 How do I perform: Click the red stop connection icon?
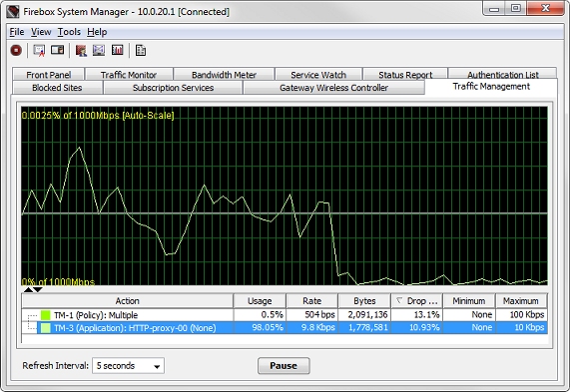pos(16,50)
